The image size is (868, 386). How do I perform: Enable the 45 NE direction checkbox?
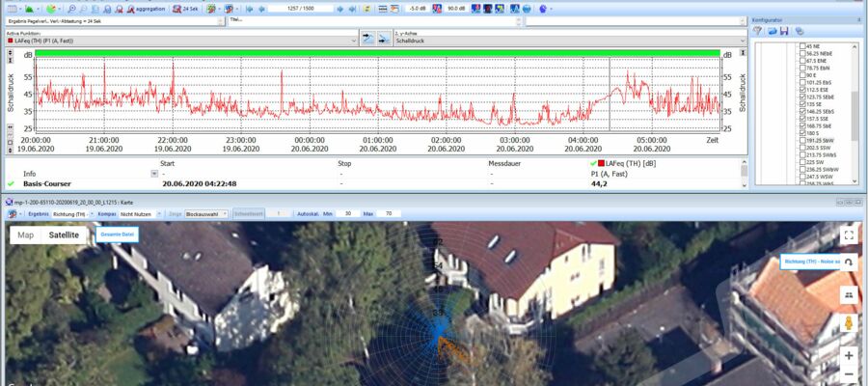[801, 45]
